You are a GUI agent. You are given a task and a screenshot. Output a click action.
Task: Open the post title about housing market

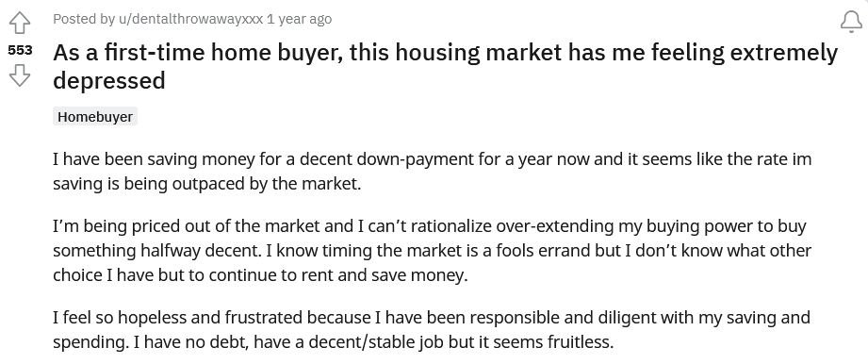(445, 67)
